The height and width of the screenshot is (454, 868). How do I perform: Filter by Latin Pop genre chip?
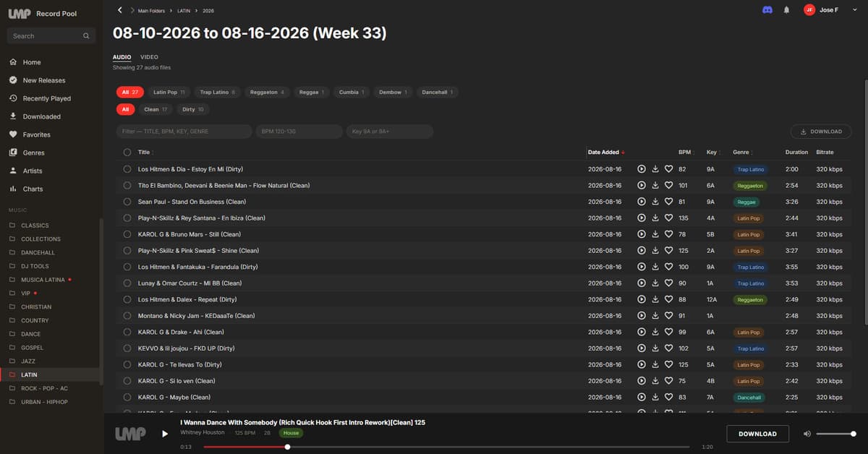(x=169, y=93)
